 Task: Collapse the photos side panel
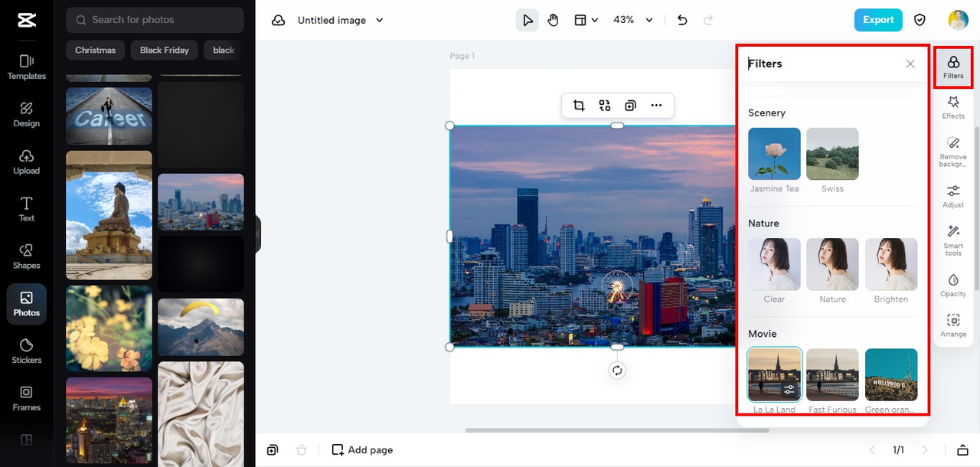pyautogui.click(x=258, y=233)
